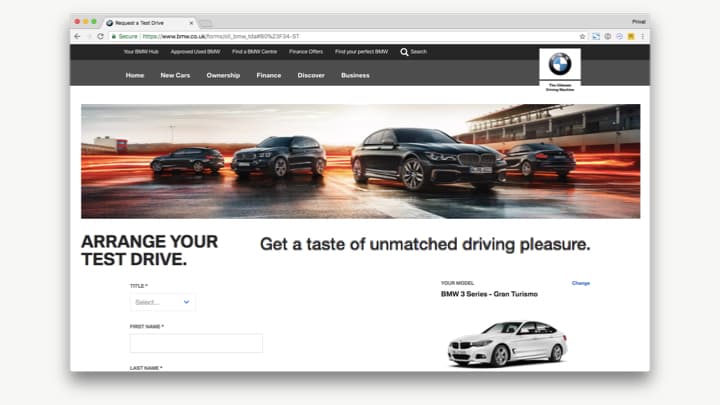Screen dimensions: 720x405
Task: Open Approved Used BMW link
Action: 195,52
